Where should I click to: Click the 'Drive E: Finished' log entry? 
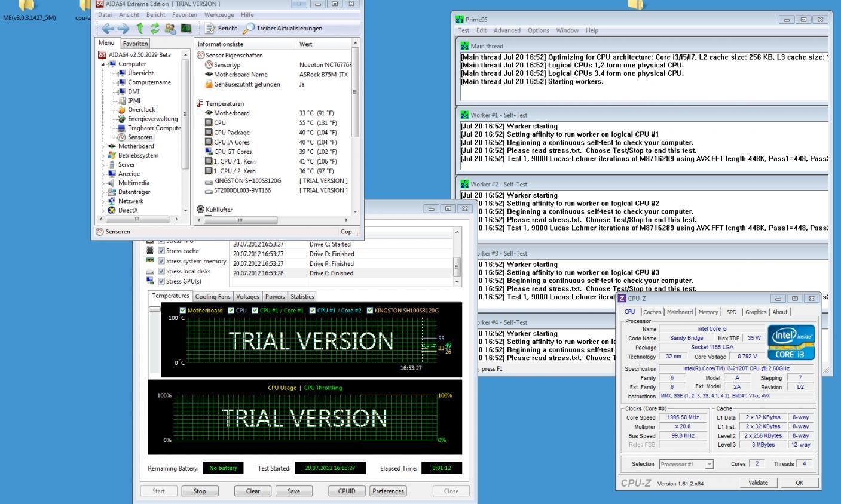(341, 273)
